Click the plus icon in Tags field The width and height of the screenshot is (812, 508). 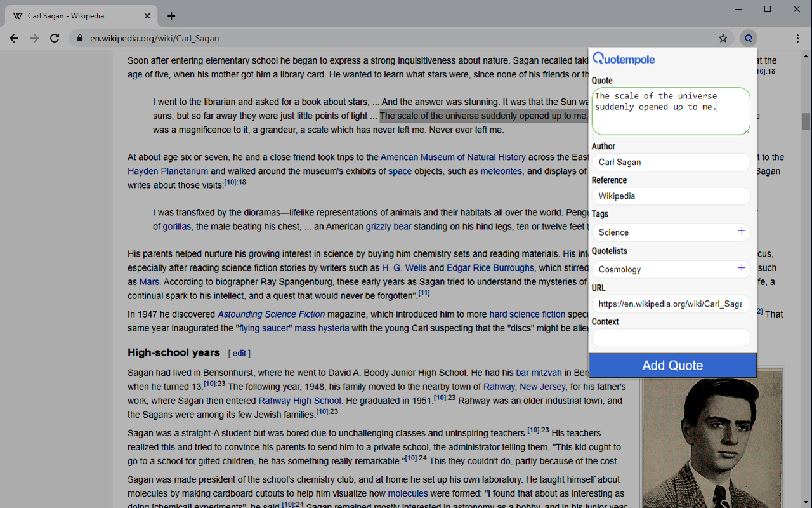pos(741,231)
